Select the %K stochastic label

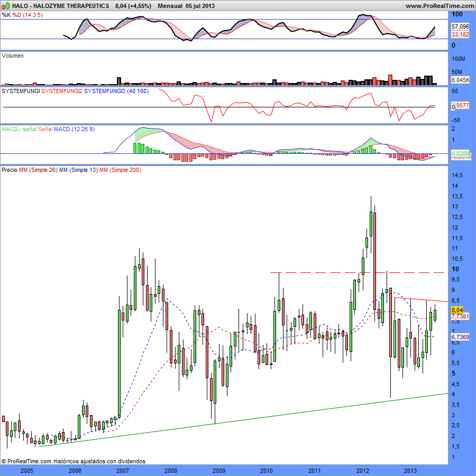point(6,15)
